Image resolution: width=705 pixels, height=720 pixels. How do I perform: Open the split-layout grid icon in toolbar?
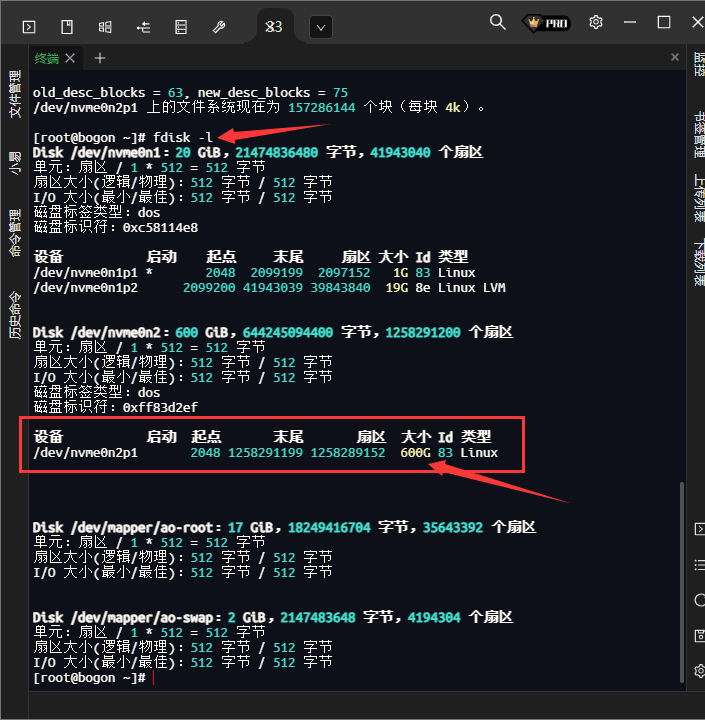point(105,27)
